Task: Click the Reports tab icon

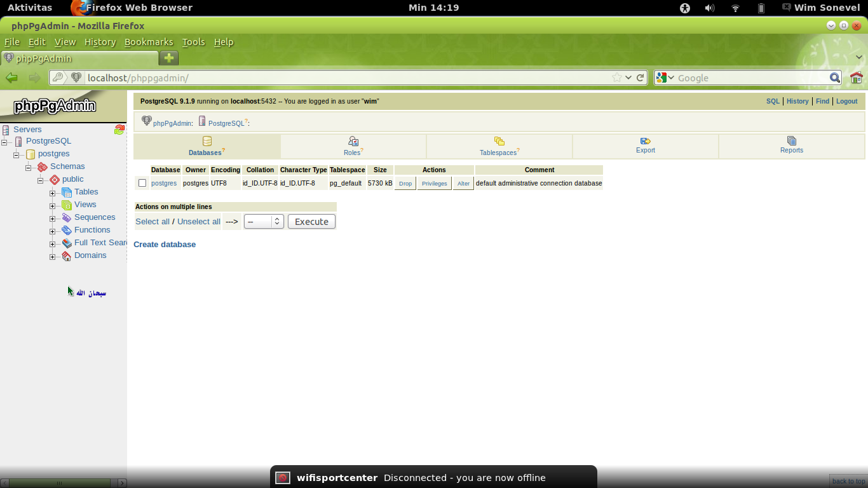Action: coord(792,141)
